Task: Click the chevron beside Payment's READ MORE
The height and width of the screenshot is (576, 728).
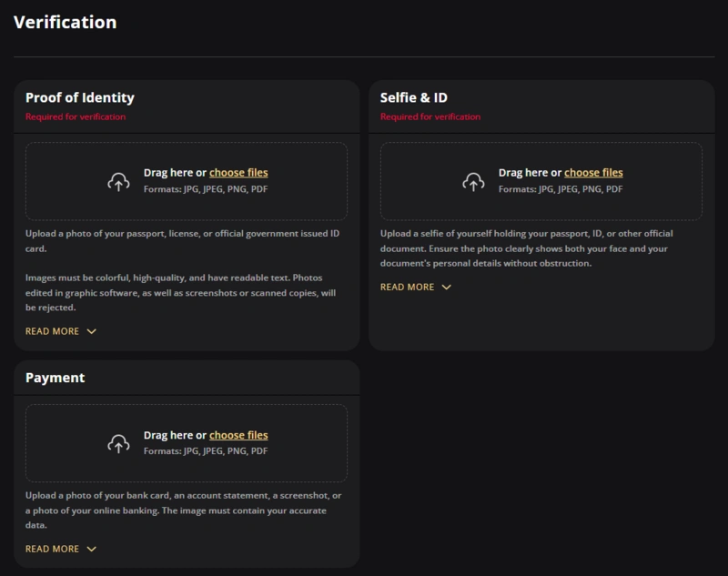Action: [91, 549]
